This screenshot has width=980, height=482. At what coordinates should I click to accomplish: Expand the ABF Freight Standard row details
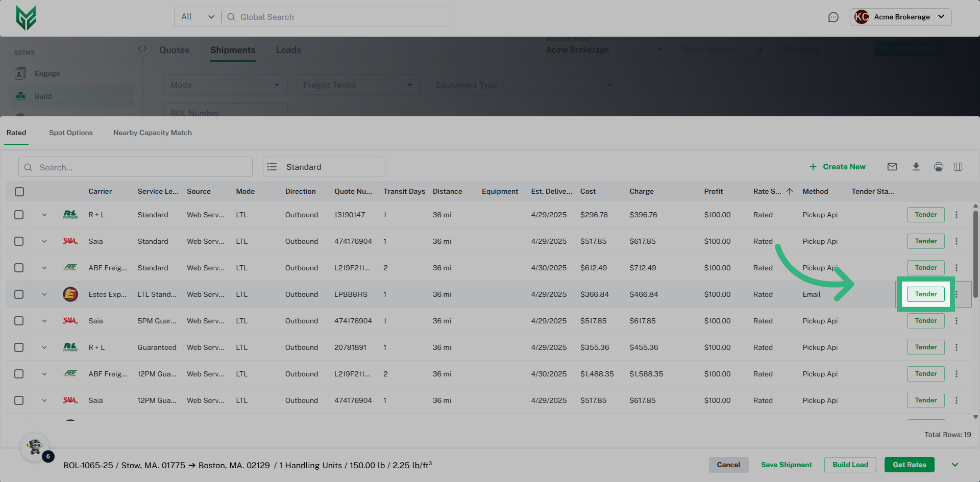44,268
